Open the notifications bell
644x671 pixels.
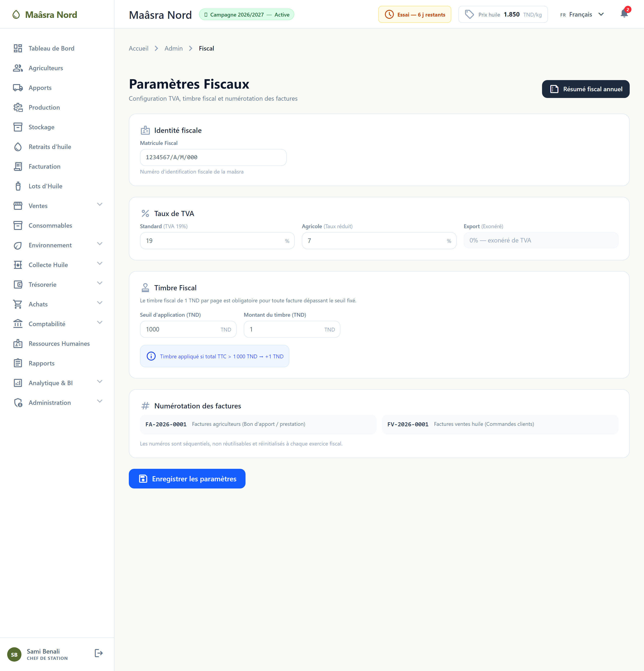(624, 14)
